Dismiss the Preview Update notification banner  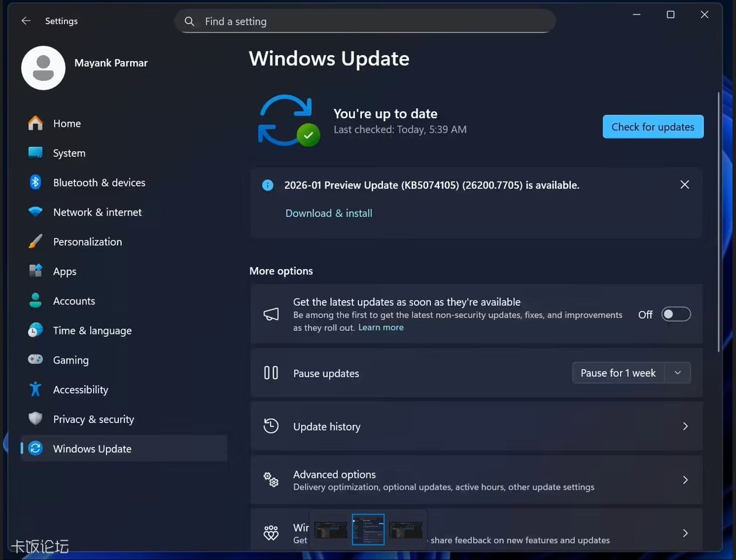pyautogui.click(x=684, y=185)
